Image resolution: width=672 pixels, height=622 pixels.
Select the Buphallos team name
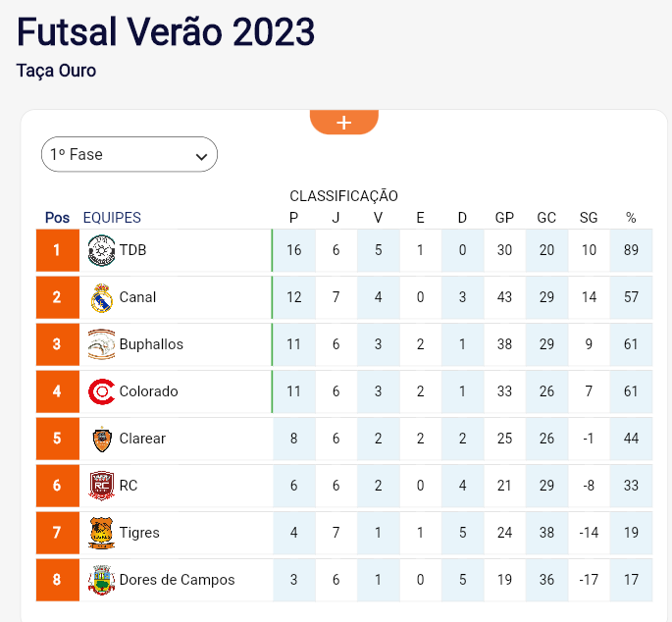click(151, 344)
